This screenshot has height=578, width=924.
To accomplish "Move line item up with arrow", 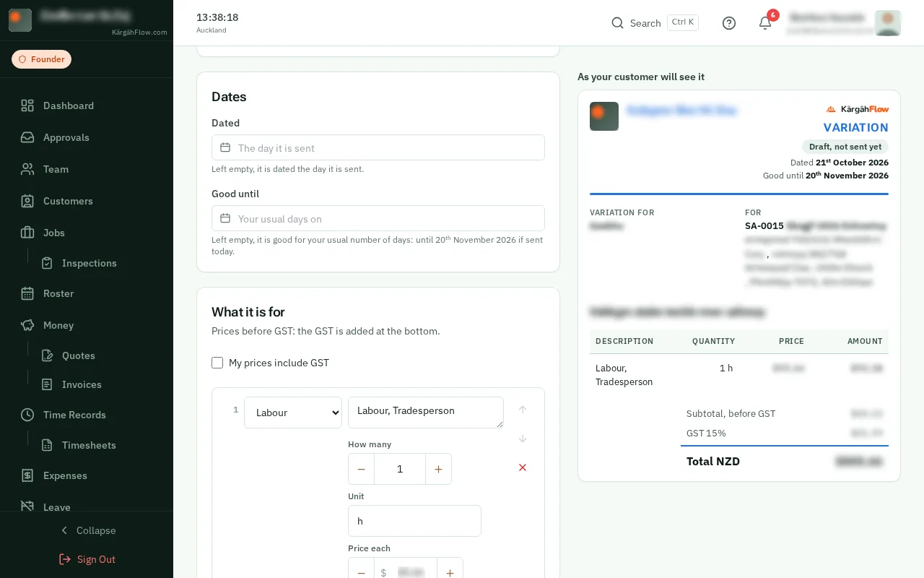I will point(523,410).
